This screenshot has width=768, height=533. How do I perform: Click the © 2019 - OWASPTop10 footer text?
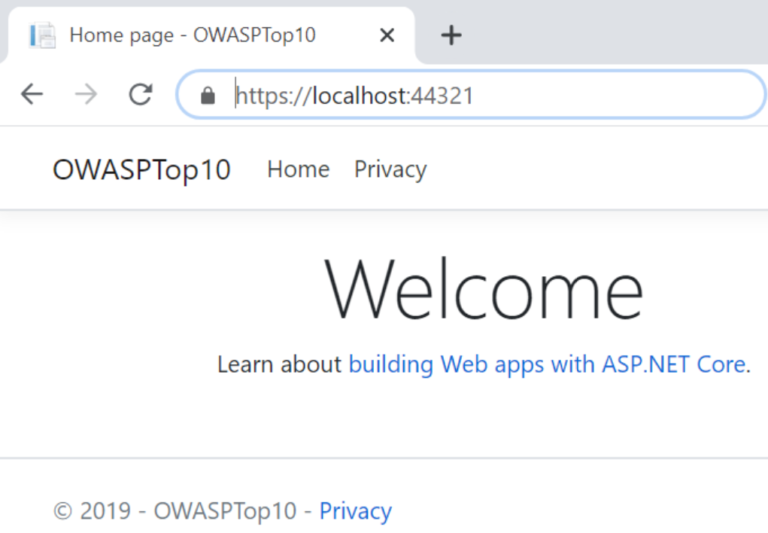[174, 511]
